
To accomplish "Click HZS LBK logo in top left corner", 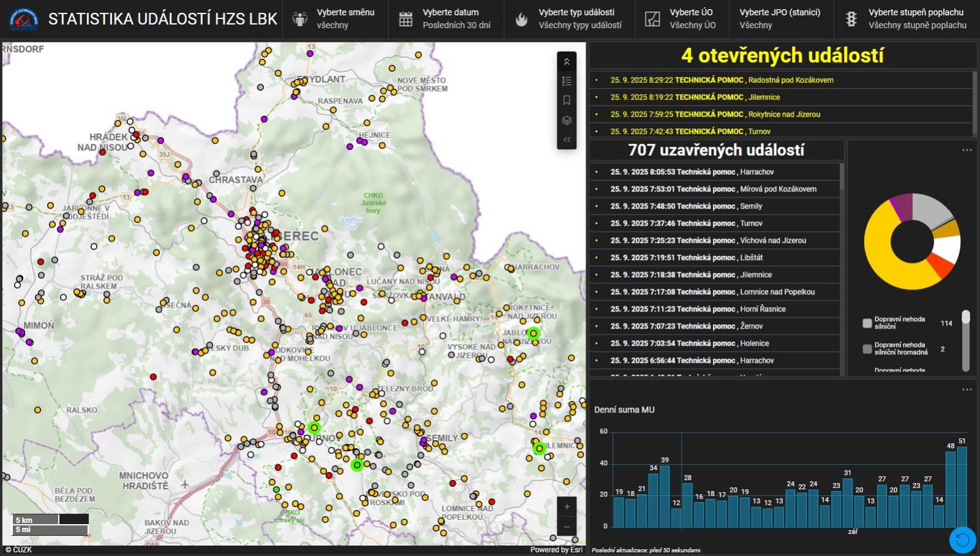I will 22,18.
